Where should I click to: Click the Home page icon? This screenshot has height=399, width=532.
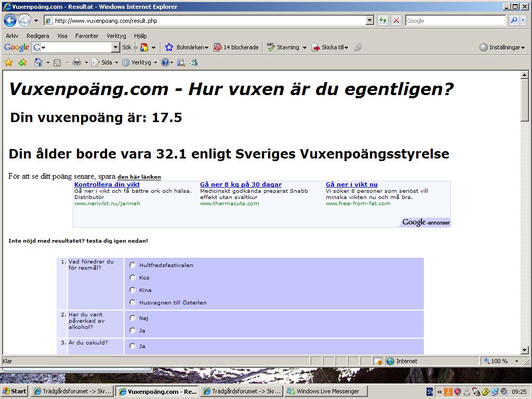tap(38, 62)
